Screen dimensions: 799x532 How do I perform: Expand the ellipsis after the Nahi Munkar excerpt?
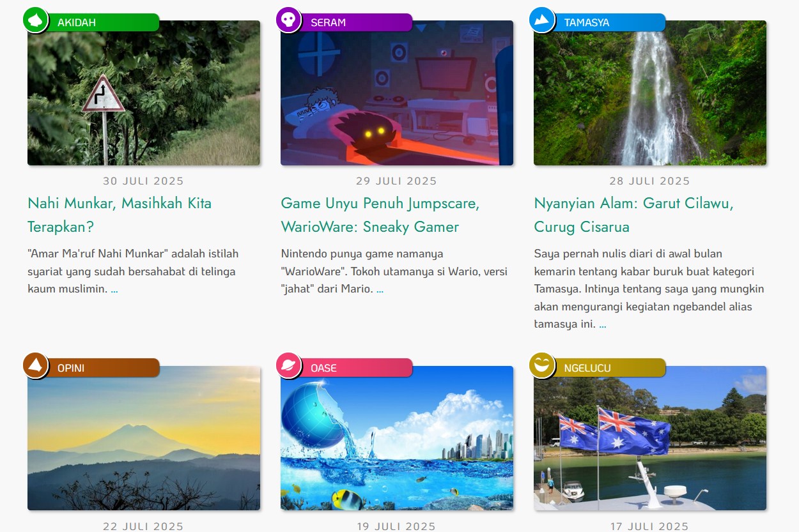[114, 289]
